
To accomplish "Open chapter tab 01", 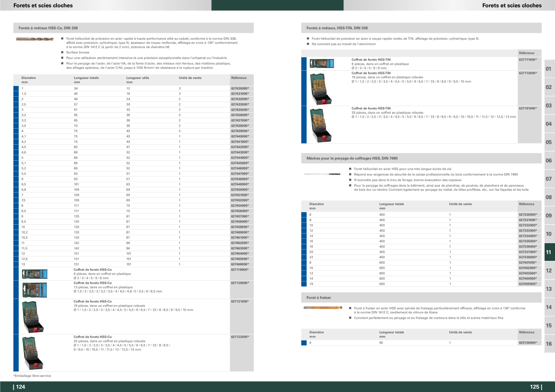I will pyautogui.click(x=549, y=69).
